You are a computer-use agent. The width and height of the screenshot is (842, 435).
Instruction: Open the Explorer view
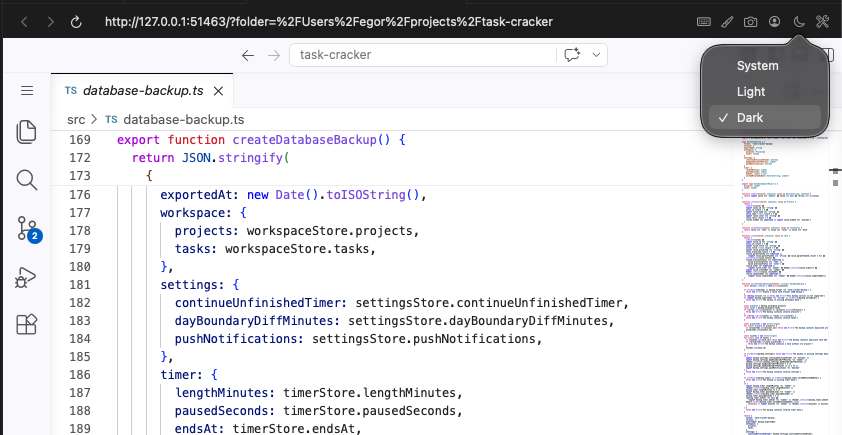[26, 132]
